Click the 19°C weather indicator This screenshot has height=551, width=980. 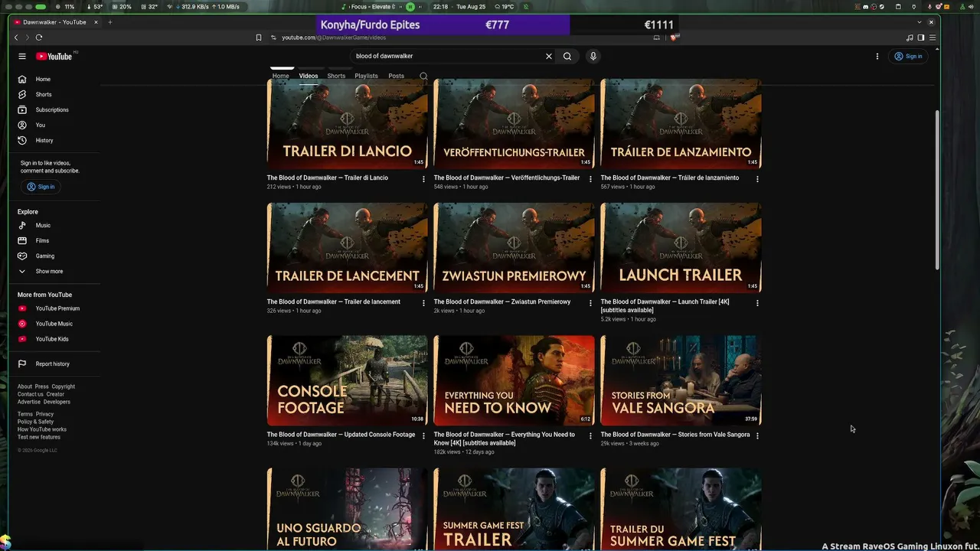point(505,7)
